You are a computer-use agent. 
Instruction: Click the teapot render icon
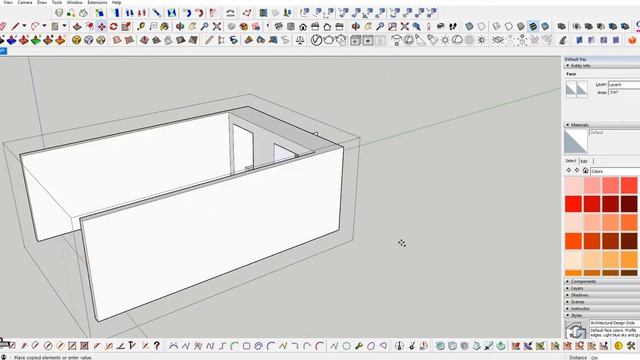tap(329, 40)
